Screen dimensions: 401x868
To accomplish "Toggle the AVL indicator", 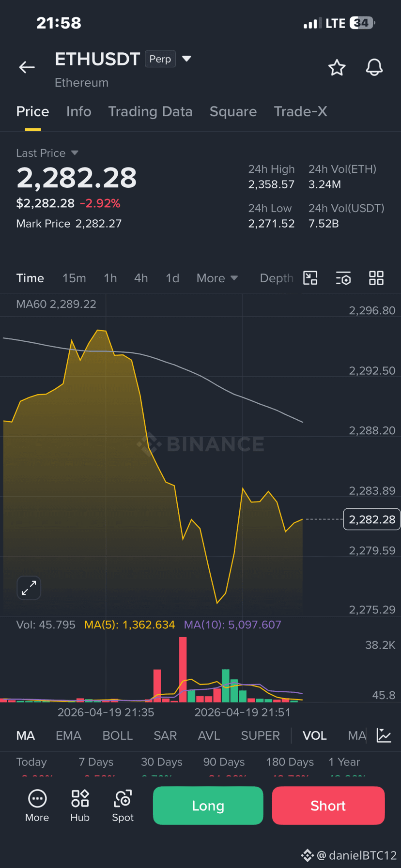I will pyautogui.click(x=209, y=736).
